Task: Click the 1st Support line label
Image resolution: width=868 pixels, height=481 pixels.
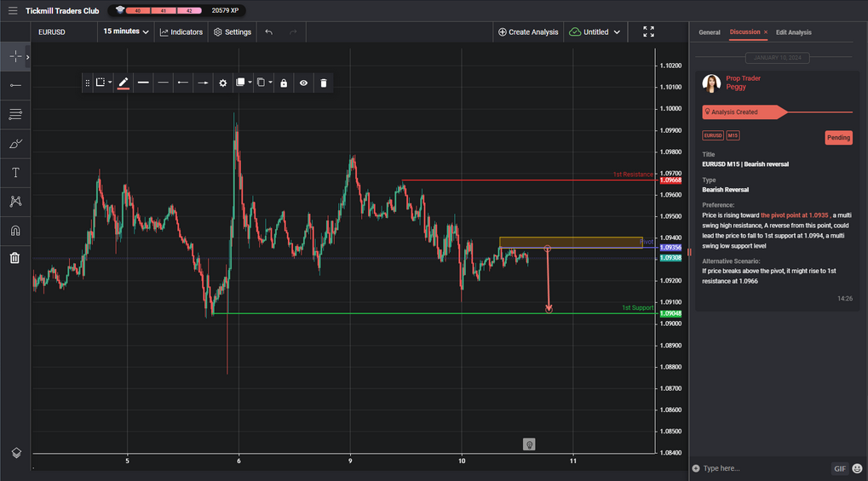Action: 637,307
